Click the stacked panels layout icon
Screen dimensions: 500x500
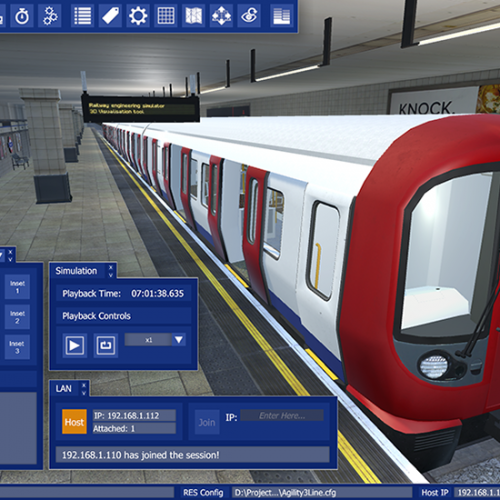pos(281,15)
